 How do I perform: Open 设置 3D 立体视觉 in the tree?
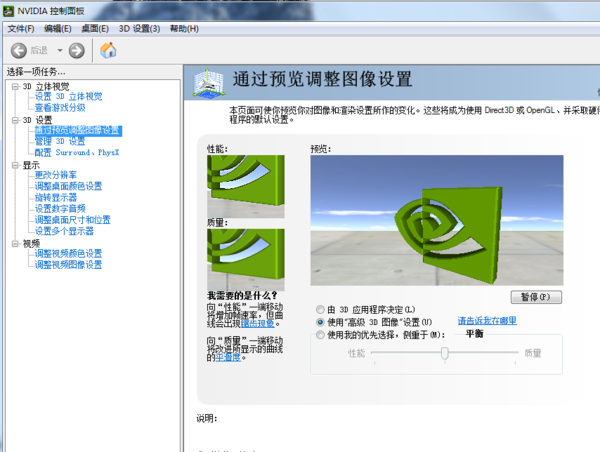click(x=68, y=96)
